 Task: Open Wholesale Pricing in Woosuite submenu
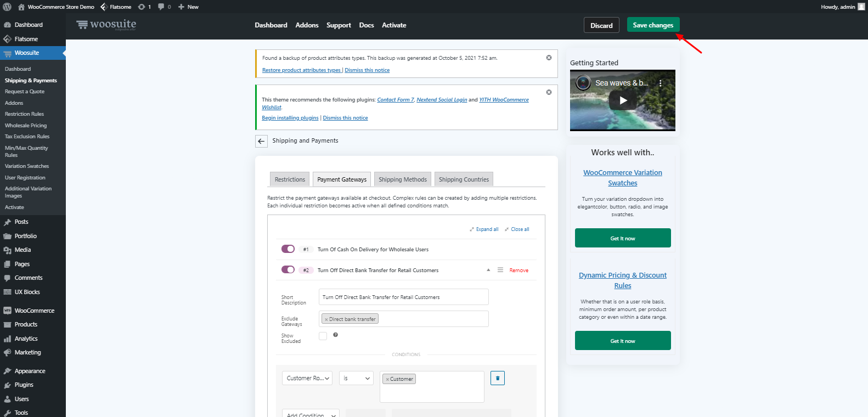tap(26, 126)
